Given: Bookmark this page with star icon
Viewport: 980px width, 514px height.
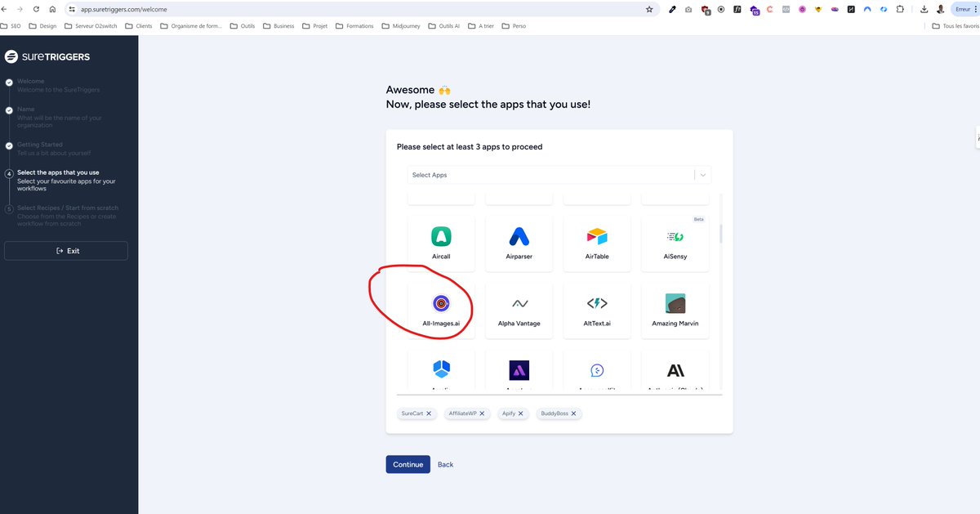Looking at the screenshot, I should pyautogui.click(x=649, y=9).
